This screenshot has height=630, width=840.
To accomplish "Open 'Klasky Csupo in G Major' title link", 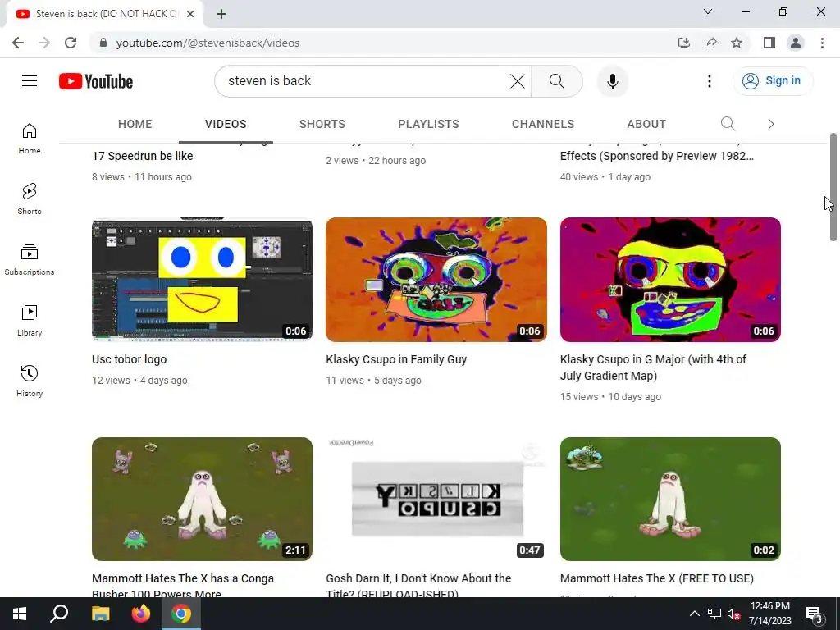I will pos(653,367).
